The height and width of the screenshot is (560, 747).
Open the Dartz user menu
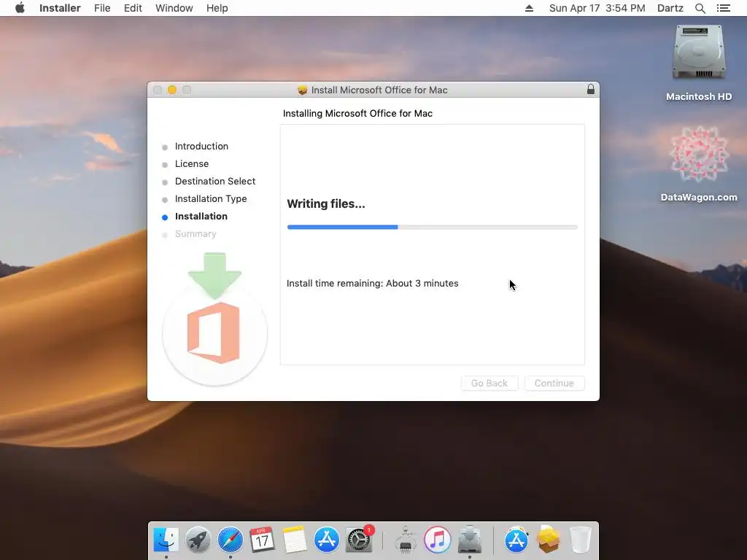point(670,8)
